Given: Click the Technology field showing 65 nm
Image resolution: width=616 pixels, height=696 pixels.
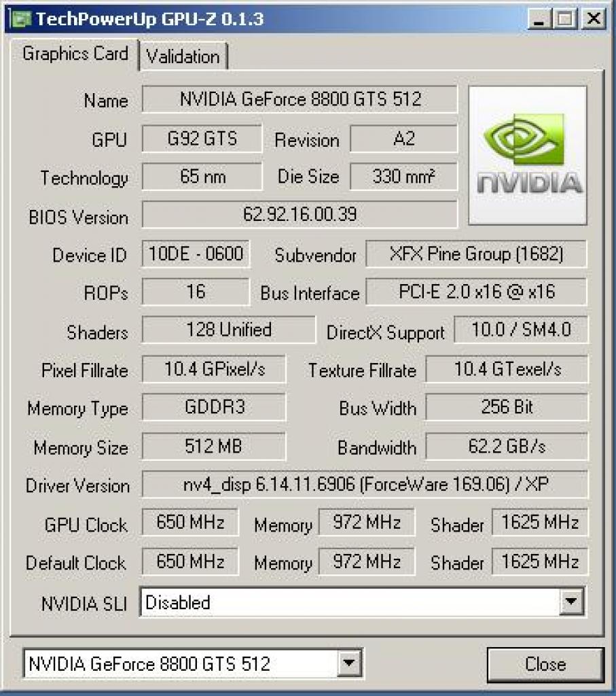Looking at the screenshot, I should click(x=202, y=177).
